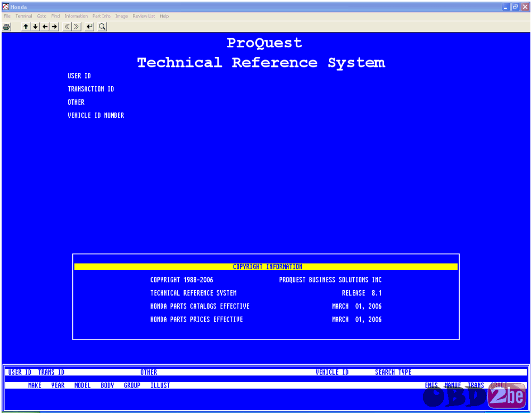The height and width of the screenshot is (413, 532).
Task: Click the USER ID label on the login screen
Action: [x=79, y=75]
